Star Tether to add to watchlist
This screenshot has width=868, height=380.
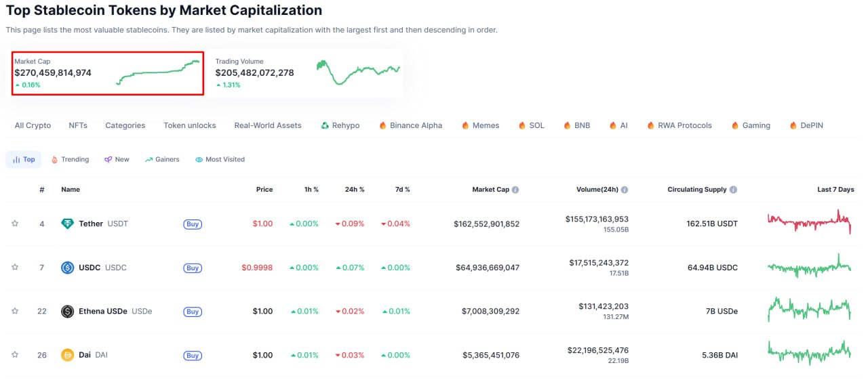[x=15, y=224]
